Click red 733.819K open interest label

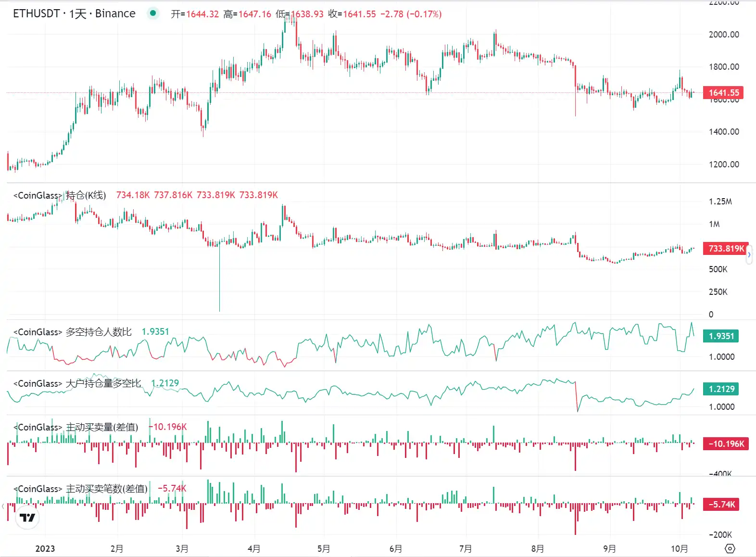[x=726, y=249]
